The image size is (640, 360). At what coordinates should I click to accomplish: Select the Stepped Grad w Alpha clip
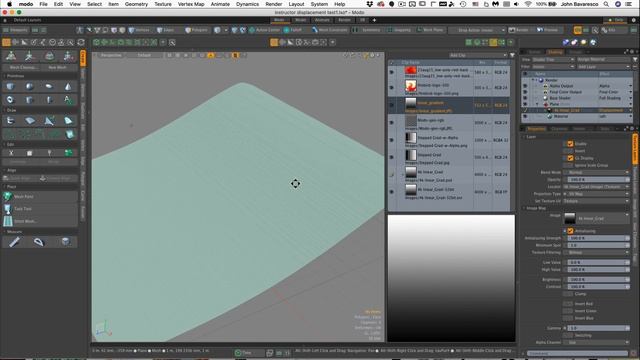point(449,140)
